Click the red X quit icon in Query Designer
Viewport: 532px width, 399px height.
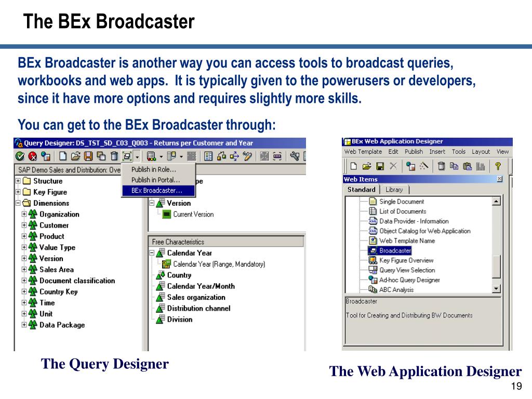tap(33, 156)
